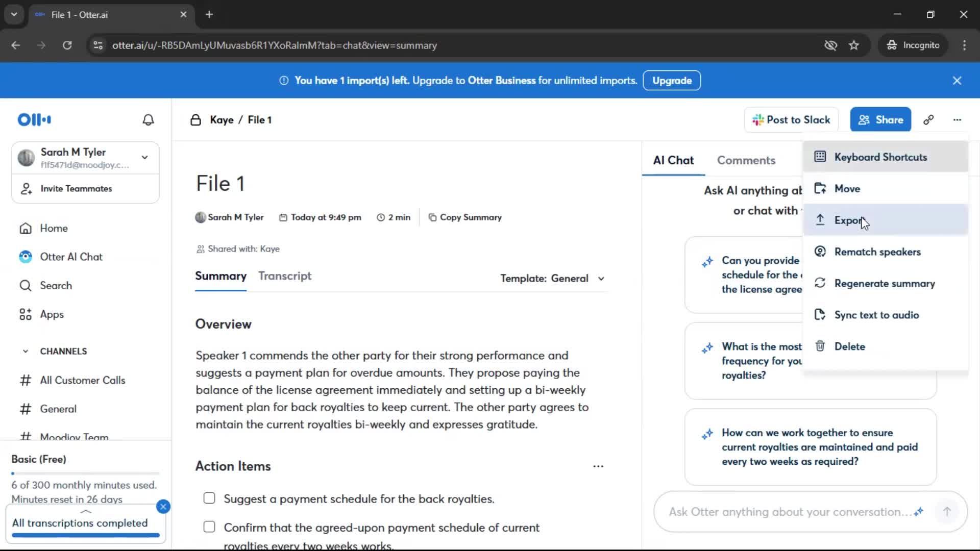Viewport: 980px width, 551px height.
Task: Click the Otter AI Chat icon
Action: point(26,257)
